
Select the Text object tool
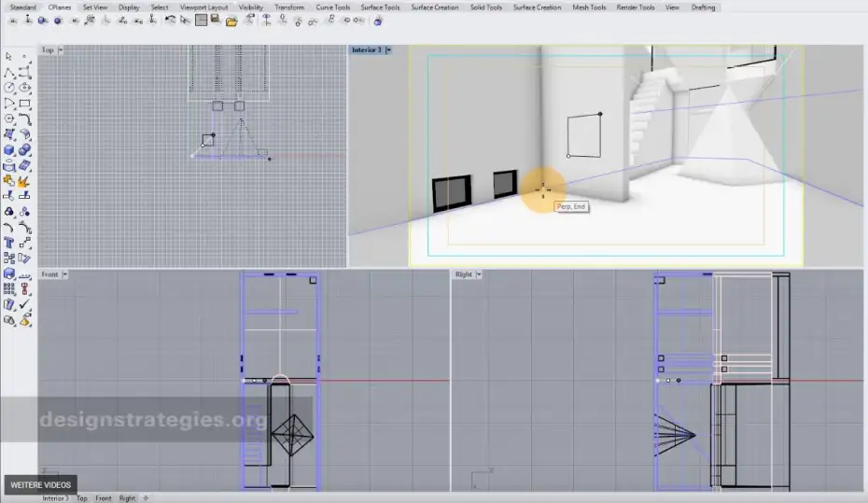click(8, 243)
